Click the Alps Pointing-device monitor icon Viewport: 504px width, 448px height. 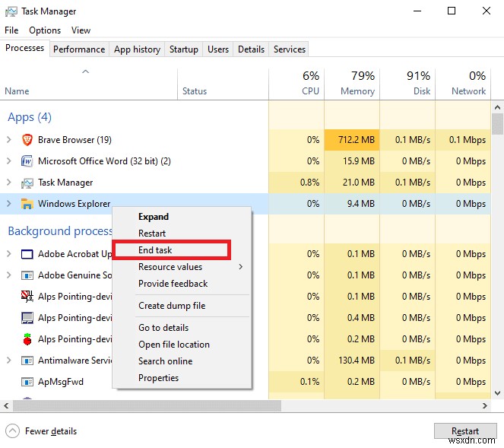pos(27,318)
